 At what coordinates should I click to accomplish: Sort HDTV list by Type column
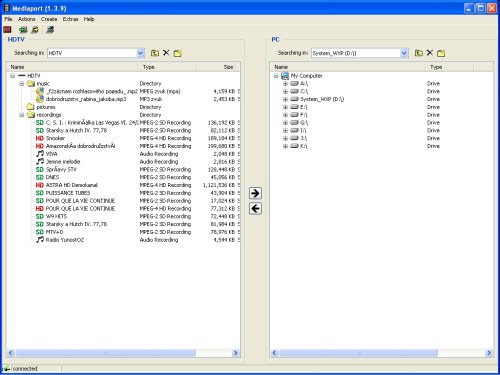(x=167, y=67)
